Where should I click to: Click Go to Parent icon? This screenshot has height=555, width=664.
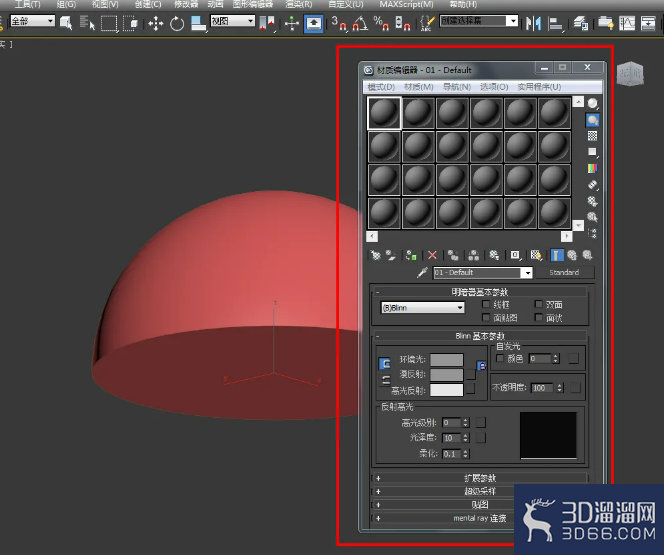(x=572, y=255)
